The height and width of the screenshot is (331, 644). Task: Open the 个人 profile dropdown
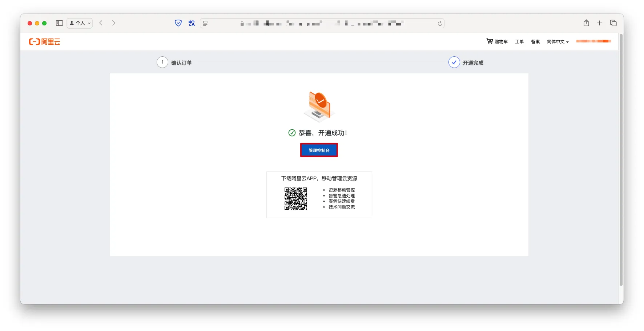80,23
